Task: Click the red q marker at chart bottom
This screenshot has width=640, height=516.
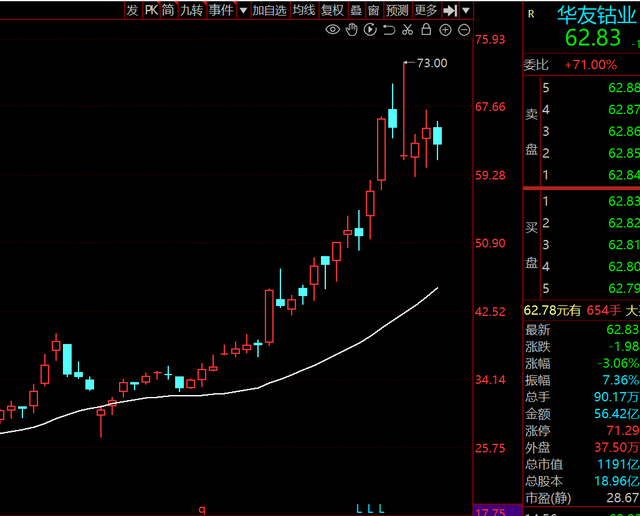Action: [x=202, y=509]
